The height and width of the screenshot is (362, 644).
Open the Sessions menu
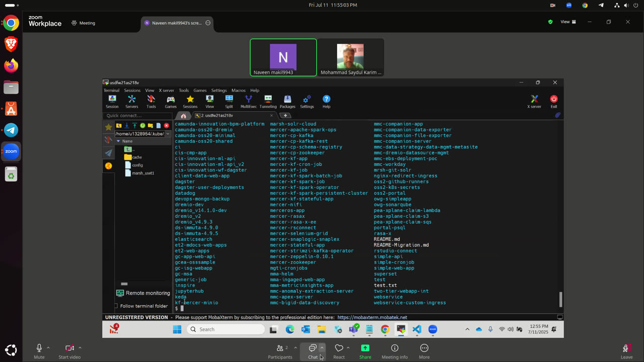coord(132,90)
